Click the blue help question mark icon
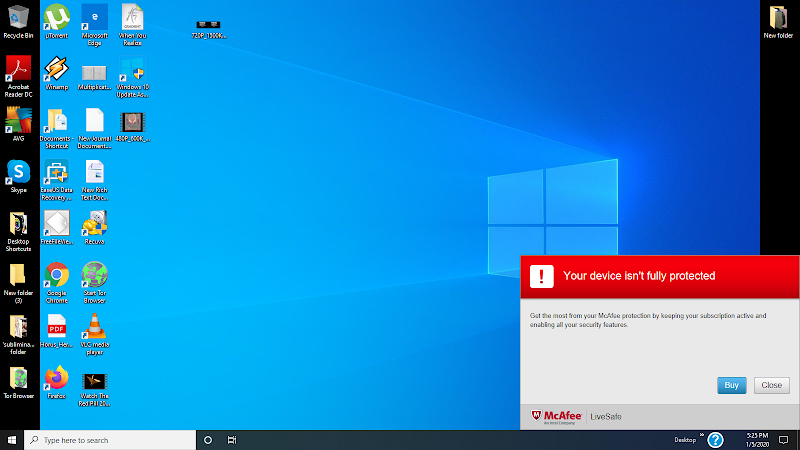 click(715, 440)
